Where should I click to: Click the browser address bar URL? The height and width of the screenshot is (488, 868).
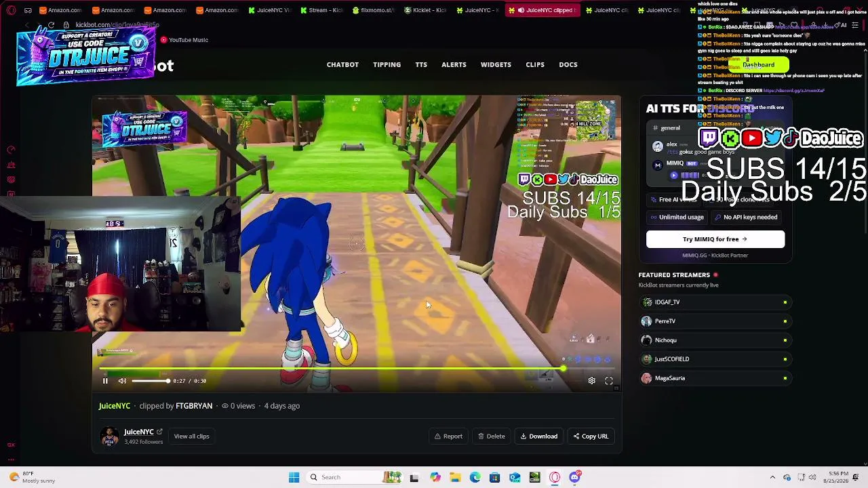click(117, 25)
